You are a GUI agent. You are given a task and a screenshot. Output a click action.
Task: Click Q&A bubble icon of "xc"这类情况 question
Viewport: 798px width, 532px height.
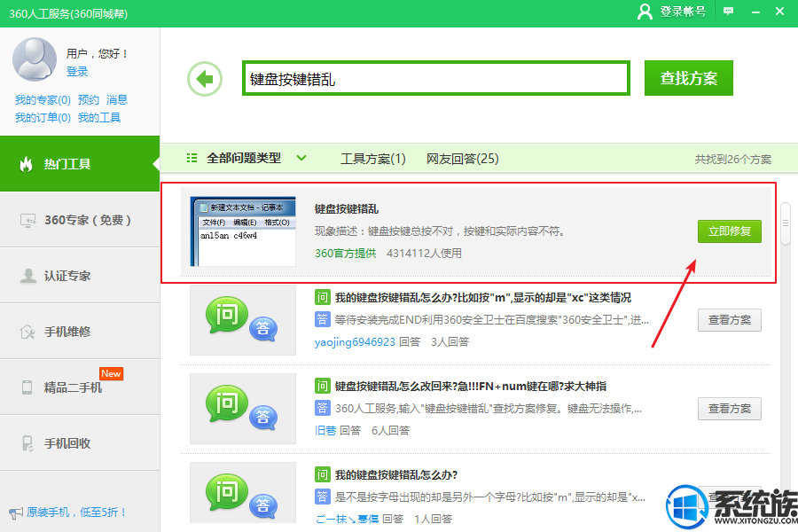tap(242, 320)
